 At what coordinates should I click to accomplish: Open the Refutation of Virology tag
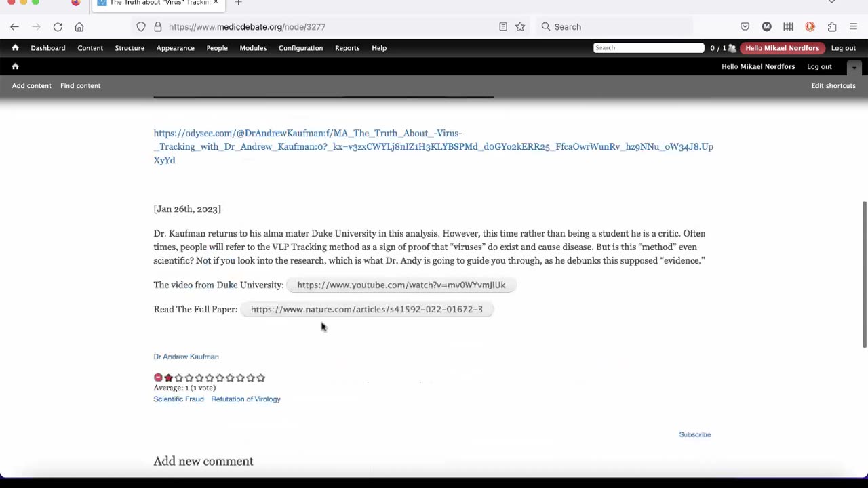[x=245, y=399]
